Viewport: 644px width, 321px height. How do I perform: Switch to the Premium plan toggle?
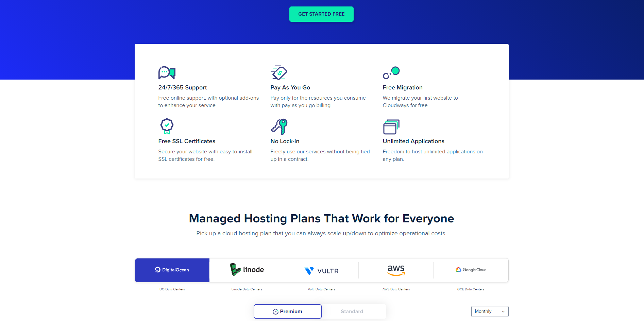click(x=288, y=311)
